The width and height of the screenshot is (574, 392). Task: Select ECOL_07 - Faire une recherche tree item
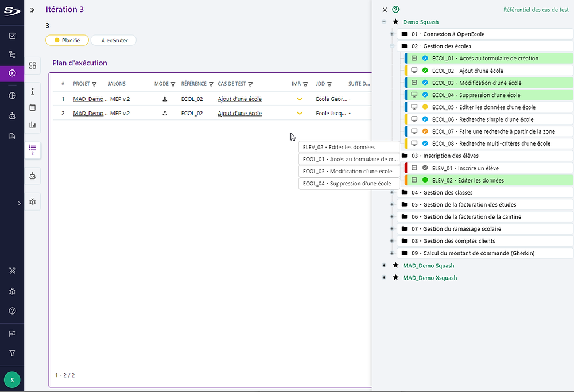pyautogui.click(x=488, y=131)
